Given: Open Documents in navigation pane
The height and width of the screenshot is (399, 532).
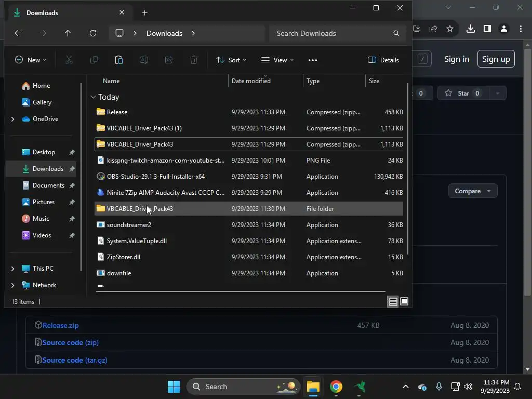Looking at the screenshot, I should (48, 185).
